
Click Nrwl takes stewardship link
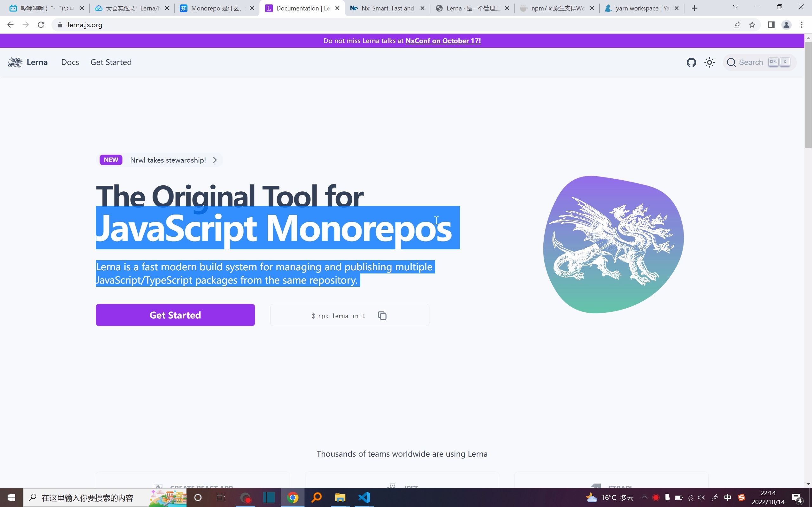(x=168, y=159)
